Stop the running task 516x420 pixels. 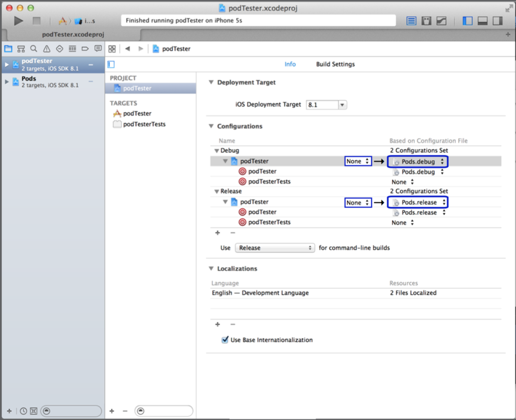tap(37, 21)
